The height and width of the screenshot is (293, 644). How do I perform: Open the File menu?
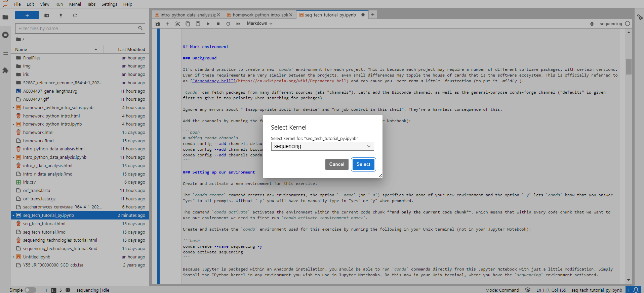[x=17, y=4]
